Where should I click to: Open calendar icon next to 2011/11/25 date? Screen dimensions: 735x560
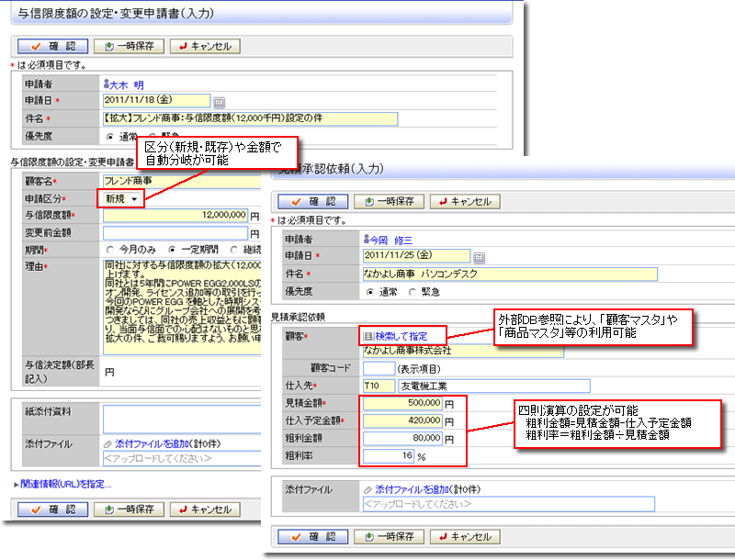click(x=479, y=258)
